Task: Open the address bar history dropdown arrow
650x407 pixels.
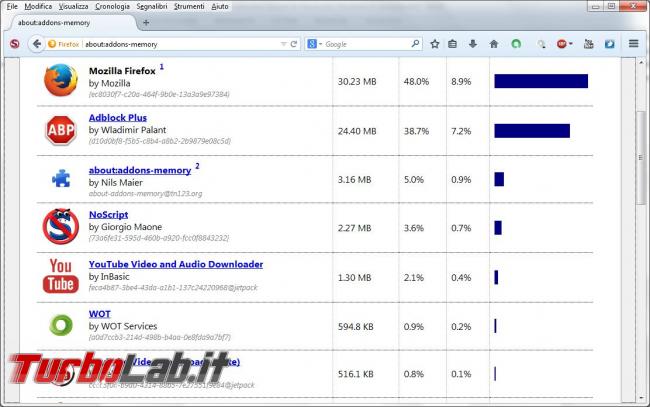Action: (284, 44)
